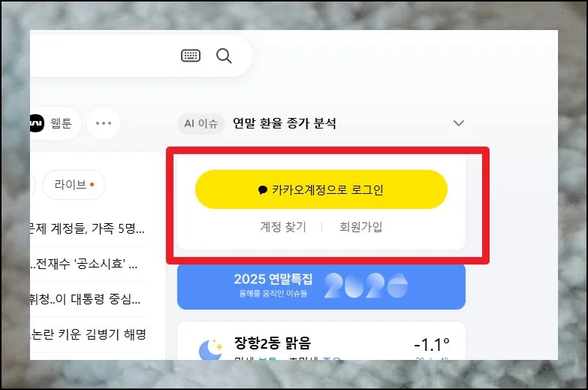Select the 라이브 tab
588x390 pixels.
click(x=74, y=185)
